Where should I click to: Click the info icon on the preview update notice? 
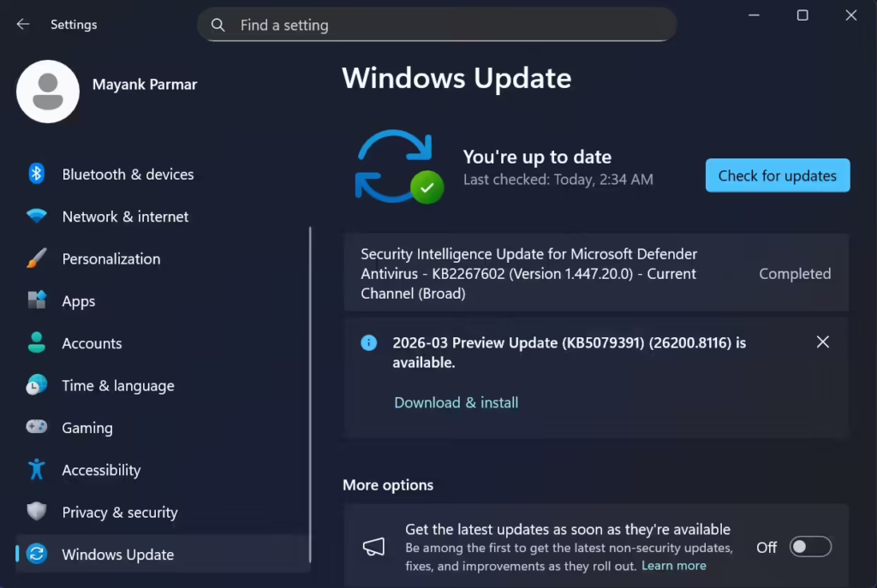pyautogui.click(x=368, y=342)
